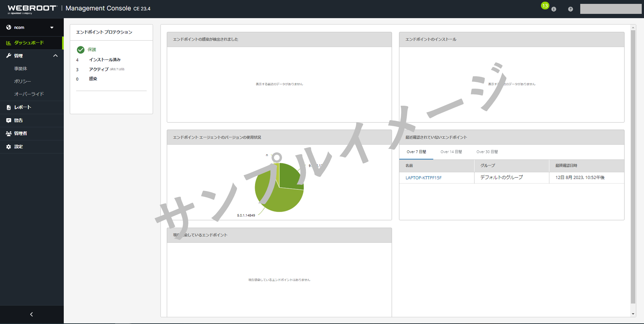
Task: Switch to the Over 14 日間 tab
Action: point(451,152)
